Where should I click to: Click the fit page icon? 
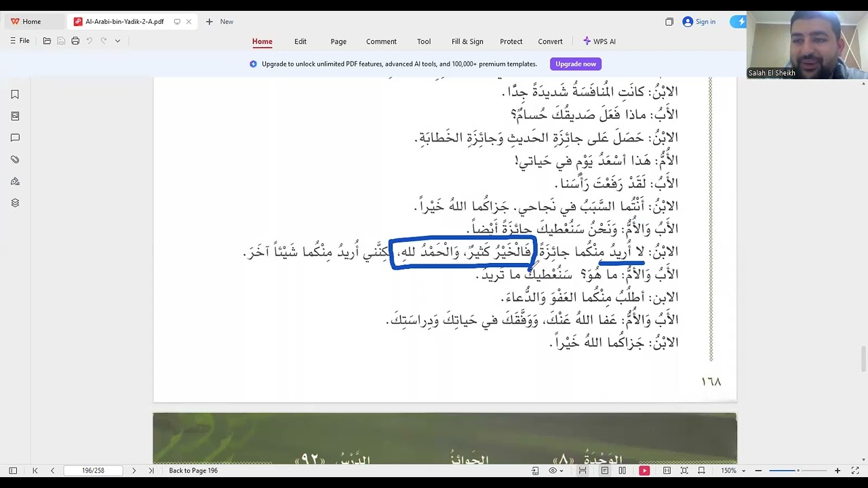coord(684,470)
